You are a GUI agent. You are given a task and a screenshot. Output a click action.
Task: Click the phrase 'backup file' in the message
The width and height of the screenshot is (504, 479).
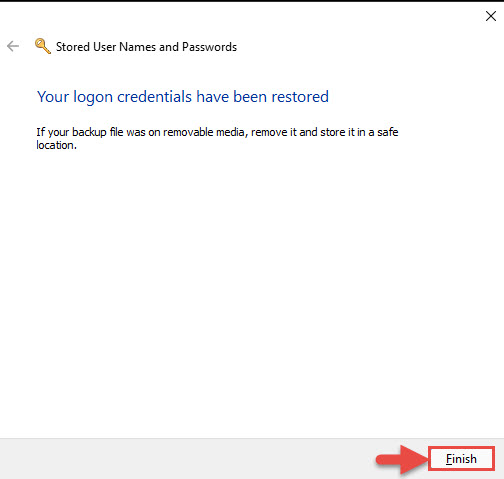coord(98,132)
